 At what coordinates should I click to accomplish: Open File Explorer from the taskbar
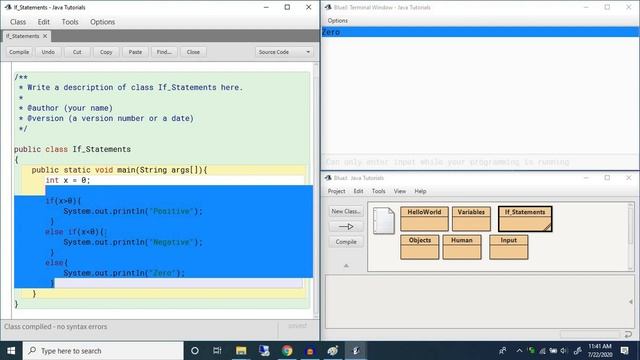[x=241, y=351]
